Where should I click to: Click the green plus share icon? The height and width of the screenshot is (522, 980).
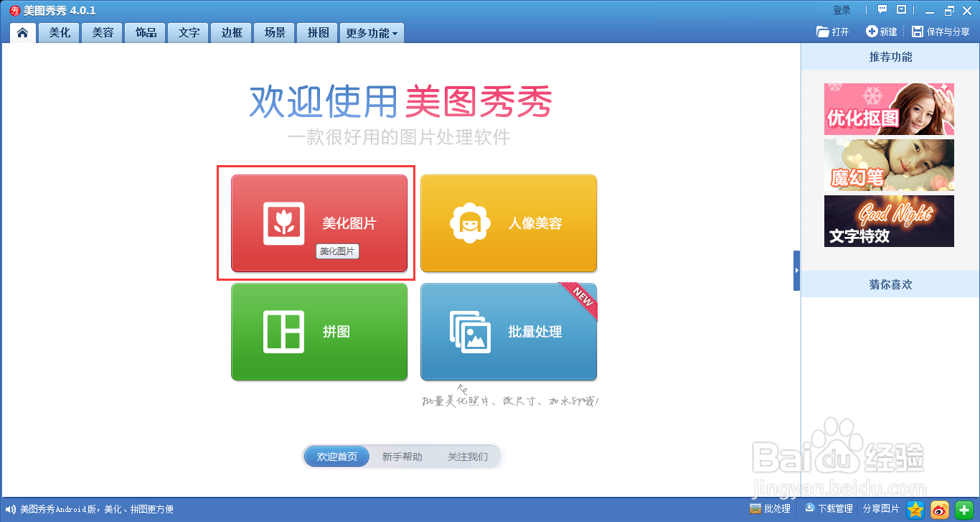point(964,509)
